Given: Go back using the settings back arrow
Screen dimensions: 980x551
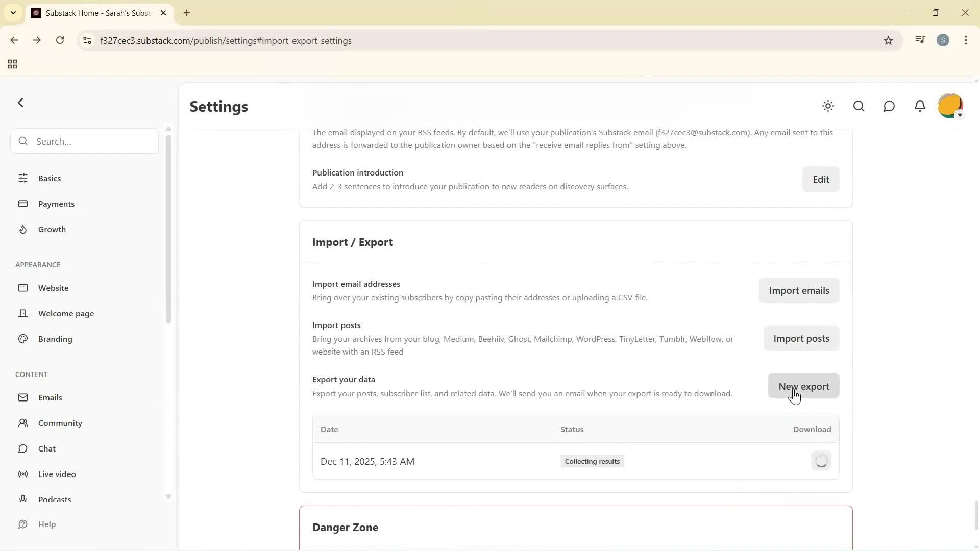Looking at the screenshot, I should tap(20, 103).
